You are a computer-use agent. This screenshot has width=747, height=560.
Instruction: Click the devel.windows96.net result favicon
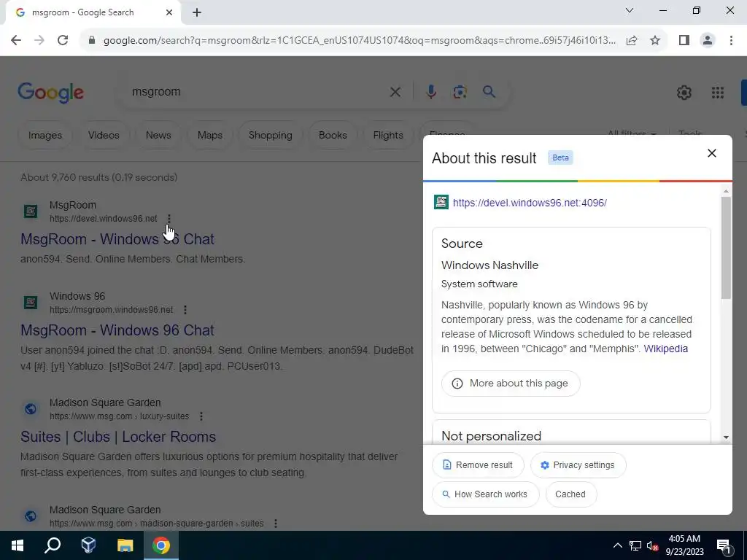31,211
